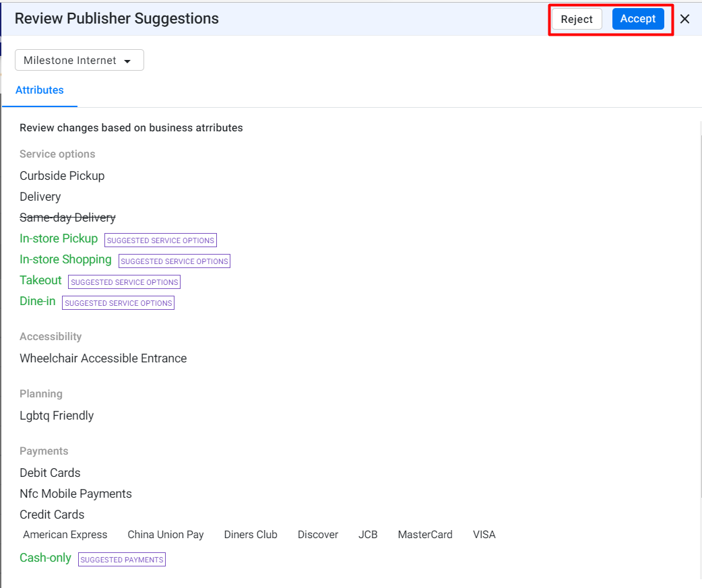Click the Planning section heading
The width and height of the screenshot is (702, 588).
pyautogui.click(x=41, y=394)
